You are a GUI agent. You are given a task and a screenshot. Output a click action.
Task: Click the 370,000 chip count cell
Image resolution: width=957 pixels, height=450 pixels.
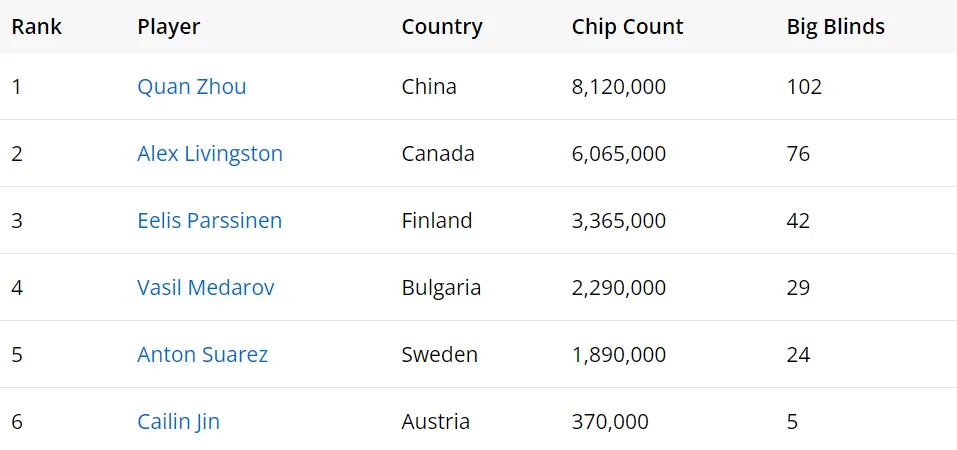point(610,422)
